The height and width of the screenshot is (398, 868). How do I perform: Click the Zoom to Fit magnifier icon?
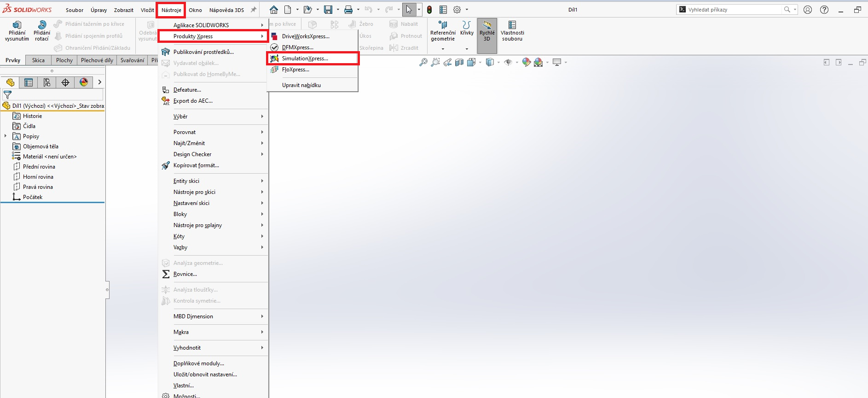click(423, 62)
